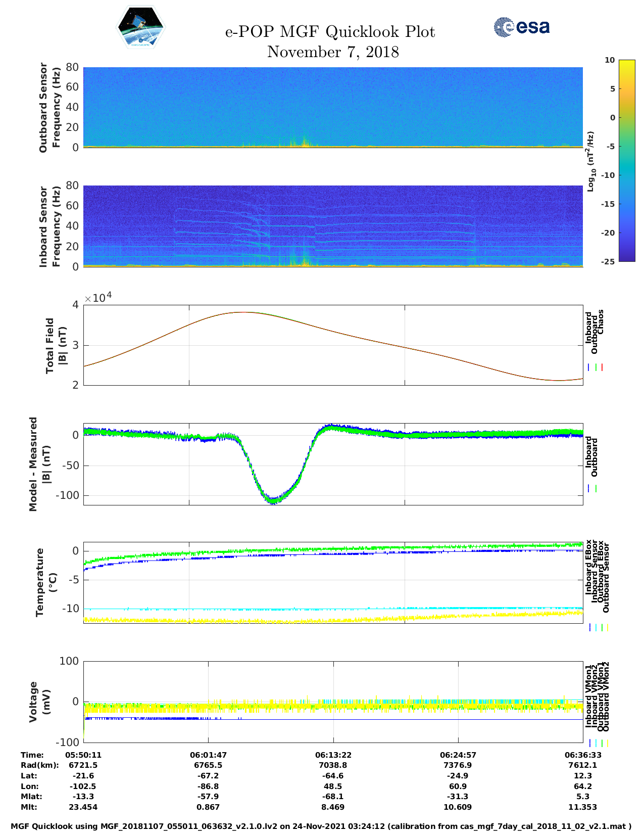
Task: Click the ESA logo
Action: (x=521, y=27)
